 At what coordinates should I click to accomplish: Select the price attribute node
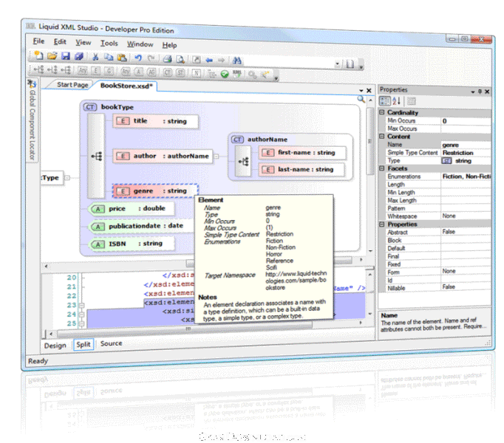pos(132,209)
